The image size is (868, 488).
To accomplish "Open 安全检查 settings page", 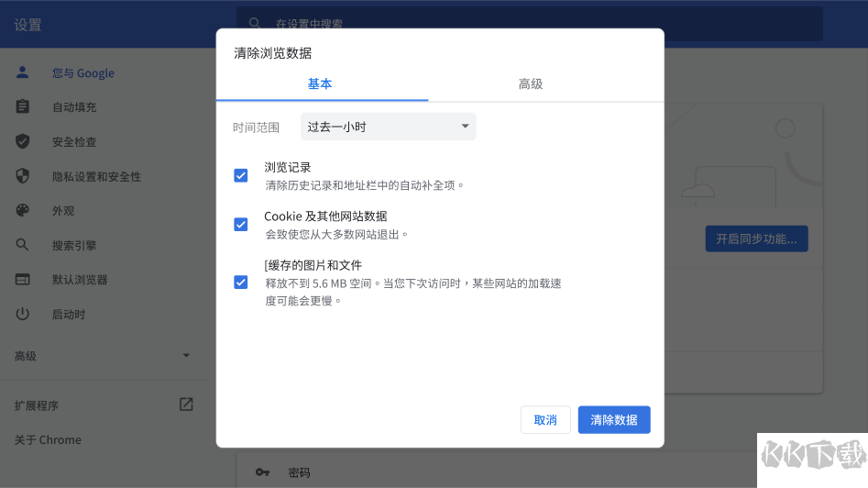I will coord(74,142).
